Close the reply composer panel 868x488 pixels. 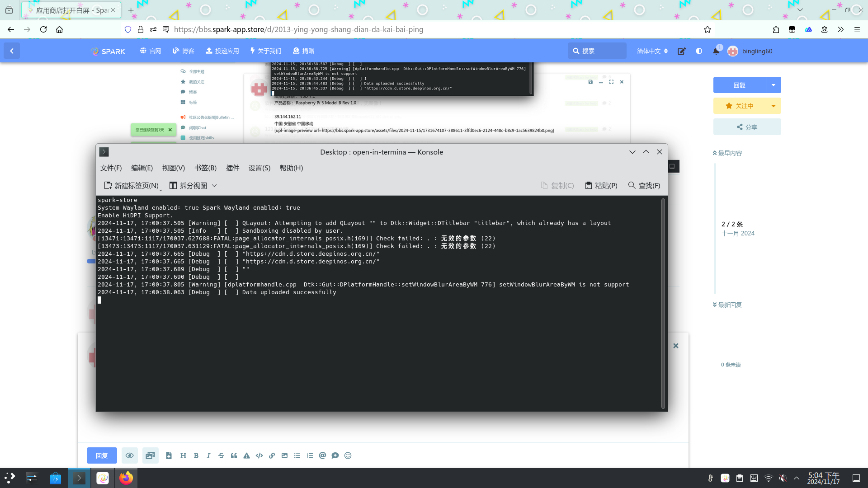pyautogui.click(x=675, y=346)
